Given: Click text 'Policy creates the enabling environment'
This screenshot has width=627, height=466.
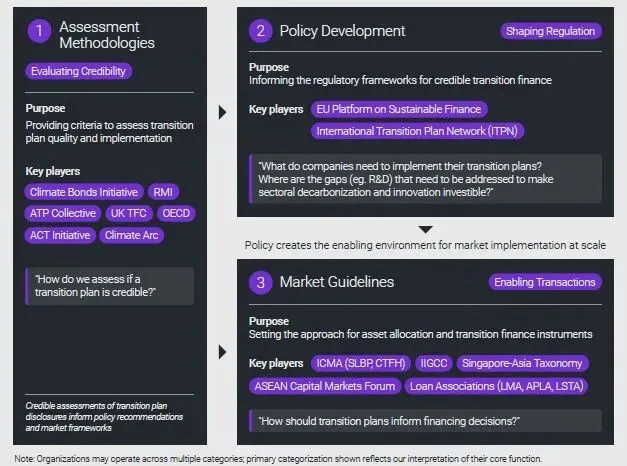Looking at the screenshot, I should pos(425,245).
